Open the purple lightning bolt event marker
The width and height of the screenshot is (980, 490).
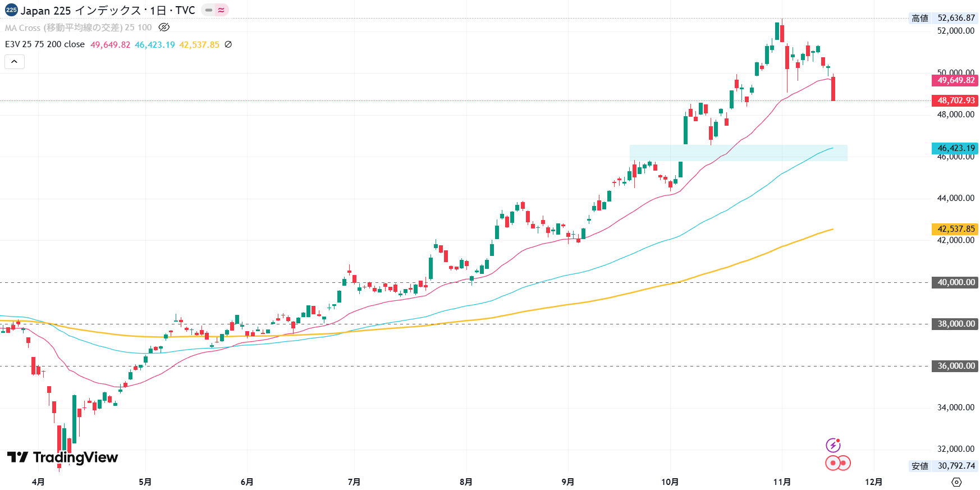pyautogui.click(x=833, y=445)
